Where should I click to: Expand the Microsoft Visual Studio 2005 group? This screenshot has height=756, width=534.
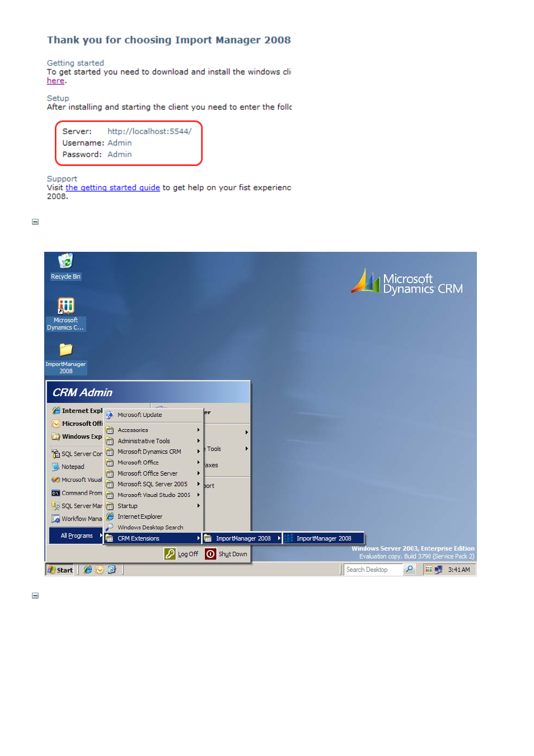coord(153,495)
